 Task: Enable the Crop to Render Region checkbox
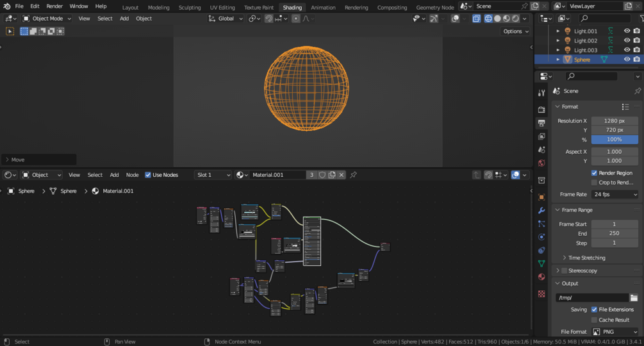tap(594, 183)
